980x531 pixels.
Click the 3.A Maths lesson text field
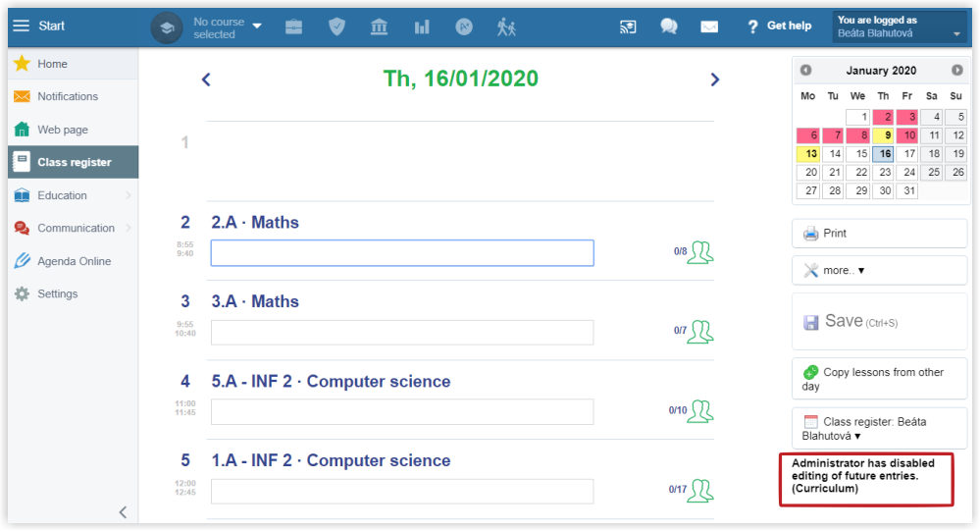pyautogui.click(x=402, y=332)
